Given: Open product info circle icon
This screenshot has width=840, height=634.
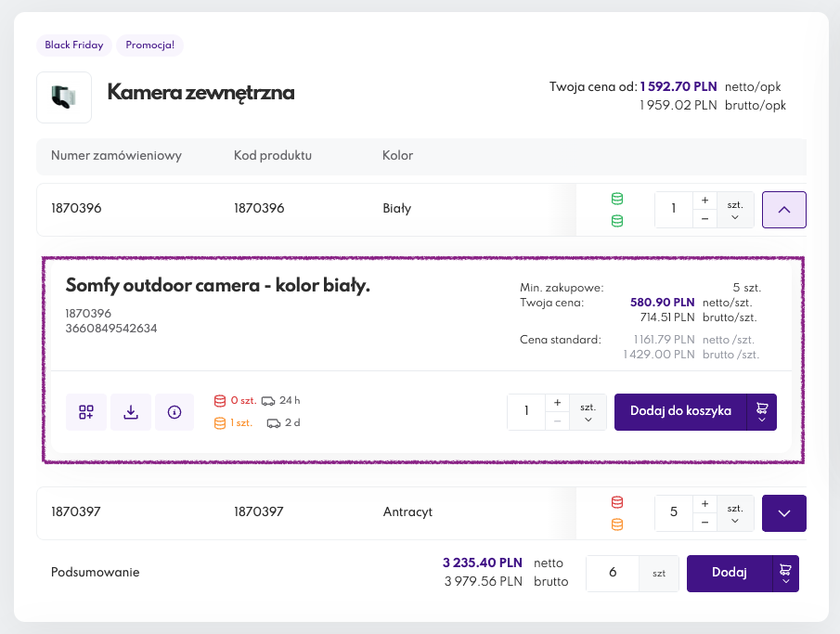Looking at the screenshot, I should 174,412.
